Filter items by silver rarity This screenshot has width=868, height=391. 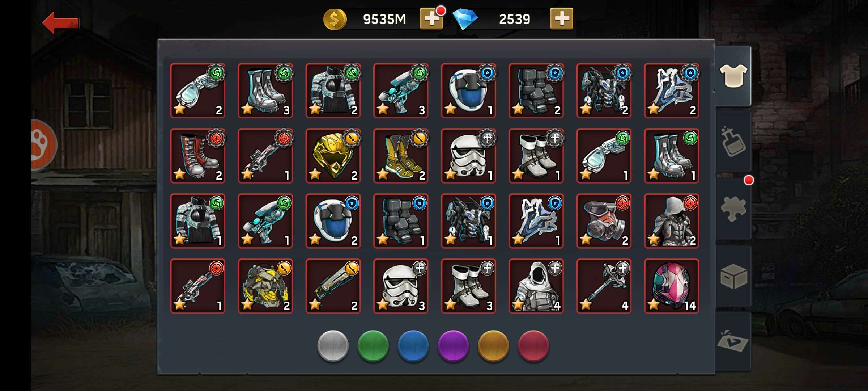point(333,346)
